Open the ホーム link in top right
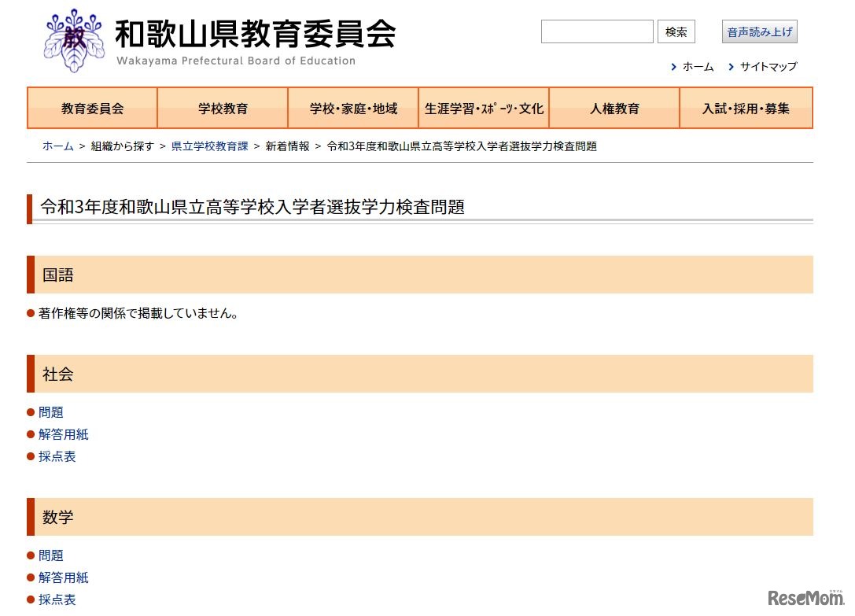Image resolution: width=855 pixels, height=616 pixels. click(x=698, y=67)
